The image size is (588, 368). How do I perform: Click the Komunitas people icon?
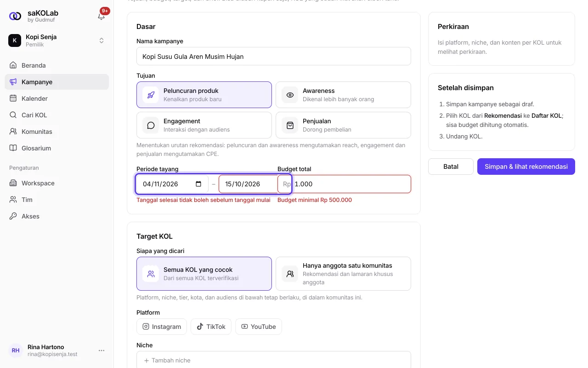click(13, 132)
